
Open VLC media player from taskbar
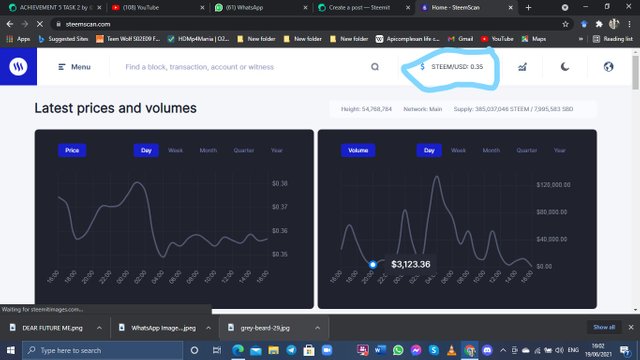(451, 350)
